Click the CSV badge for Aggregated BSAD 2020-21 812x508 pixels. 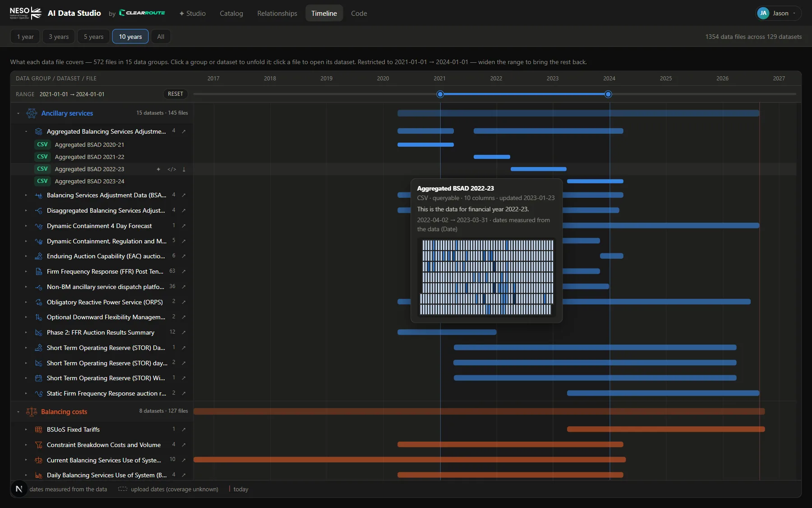(x=42, y=144)
